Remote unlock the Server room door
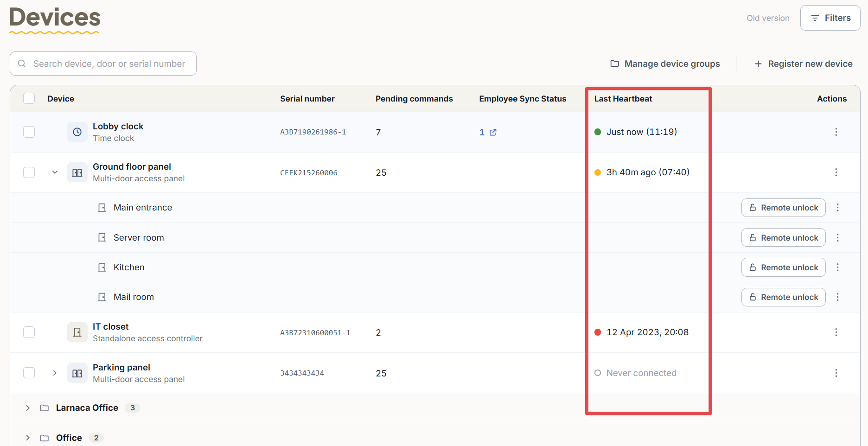Viewport: 868px width, 446px height. click(784, 238)
